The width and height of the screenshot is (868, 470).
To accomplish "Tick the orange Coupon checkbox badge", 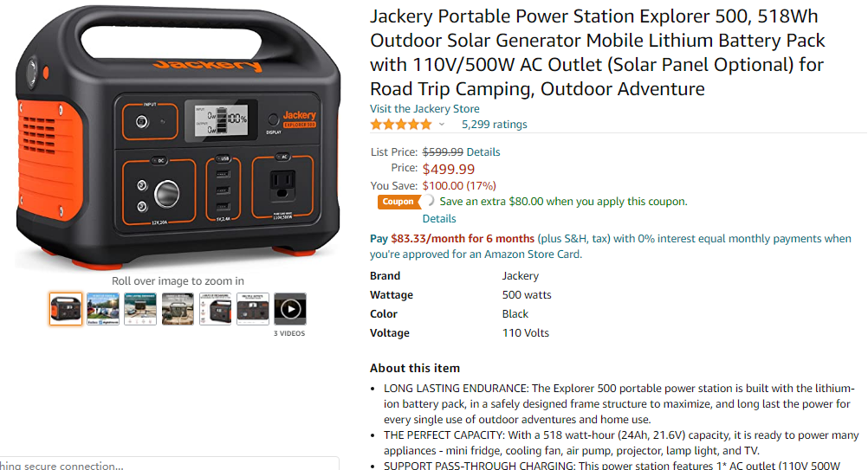I will [x=398, y=202].
